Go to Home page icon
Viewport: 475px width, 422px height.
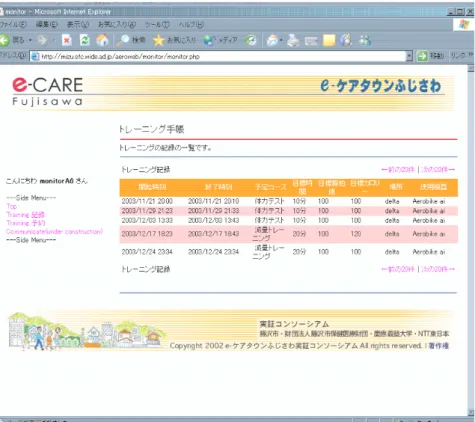point(102,41)
